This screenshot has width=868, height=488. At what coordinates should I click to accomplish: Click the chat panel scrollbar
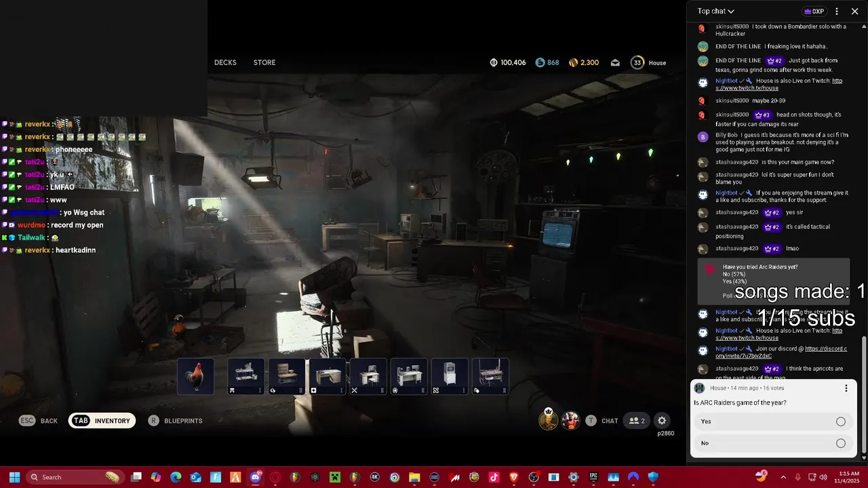[x=863, y=395]
